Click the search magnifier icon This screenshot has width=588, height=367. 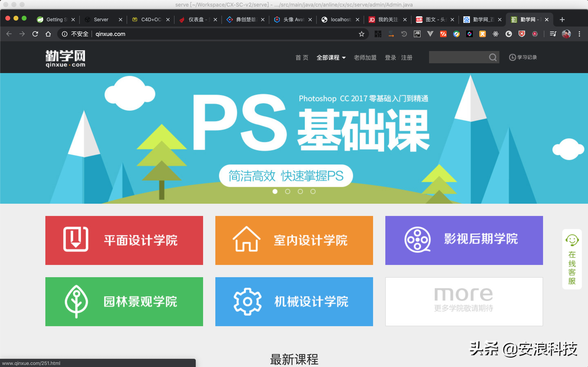pyautogui.click(x=493, y=58)
